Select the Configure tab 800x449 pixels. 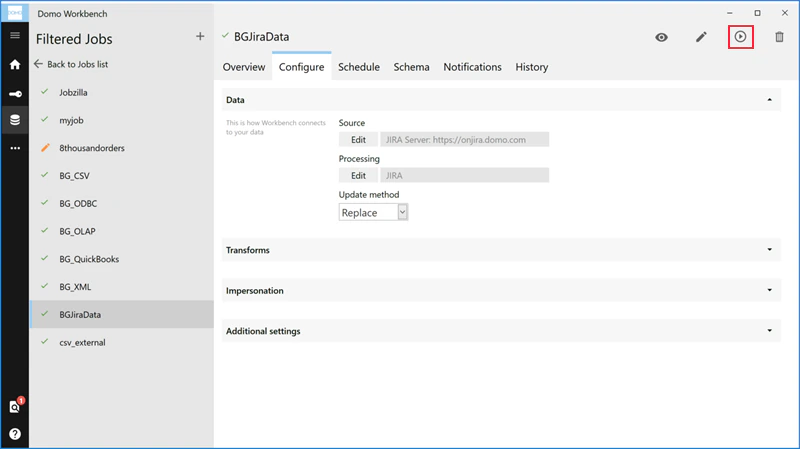pyautogui.click(x=302, y=67)
